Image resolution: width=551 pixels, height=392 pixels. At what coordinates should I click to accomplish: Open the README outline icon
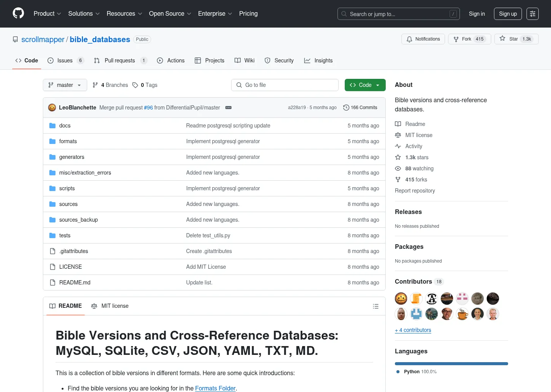pos(375,306)
